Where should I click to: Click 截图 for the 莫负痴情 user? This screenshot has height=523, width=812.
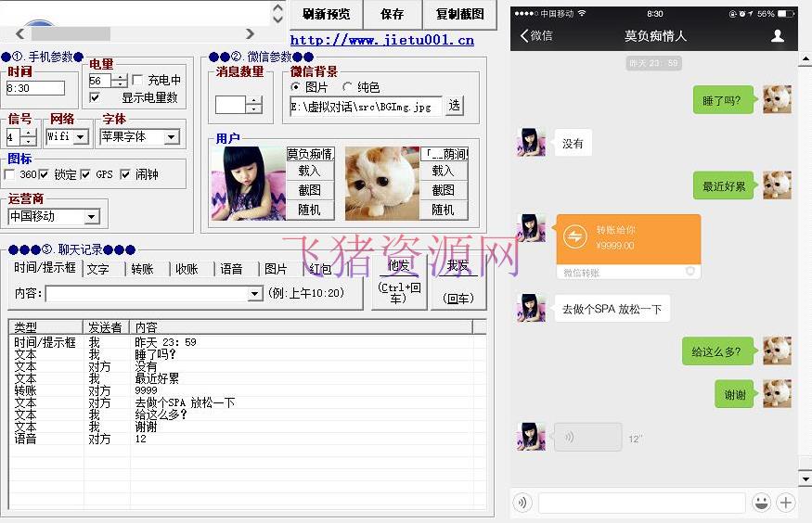(x=310, y=190)
